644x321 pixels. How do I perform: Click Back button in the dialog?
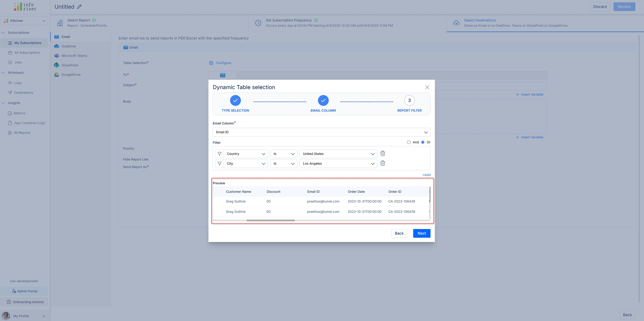[x=399, y=233]
